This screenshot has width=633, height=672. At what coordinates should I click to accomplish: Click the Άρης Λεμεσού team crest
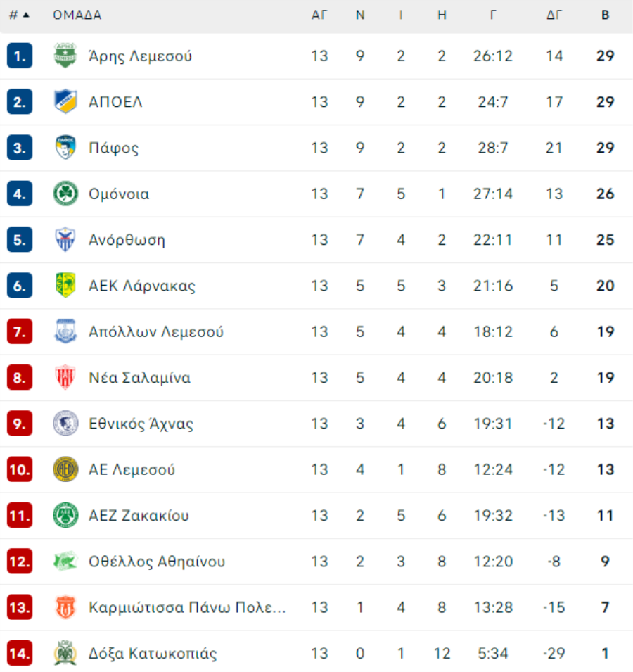[65, 56]
